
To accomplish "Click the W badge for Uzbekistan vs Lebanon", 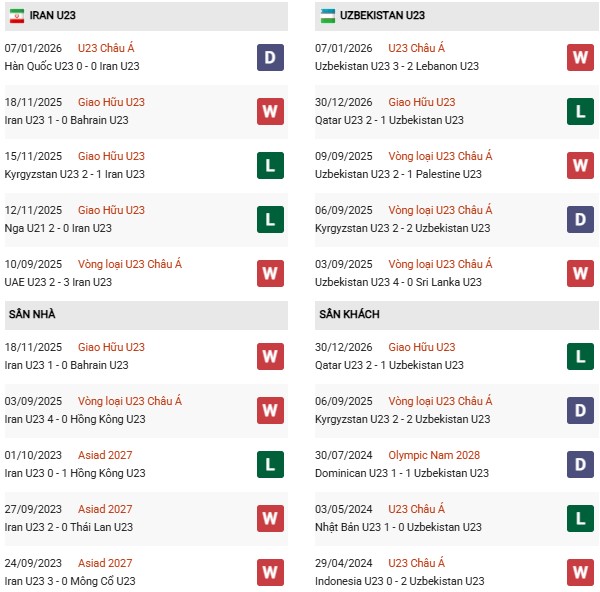I will tap(581, 57).
